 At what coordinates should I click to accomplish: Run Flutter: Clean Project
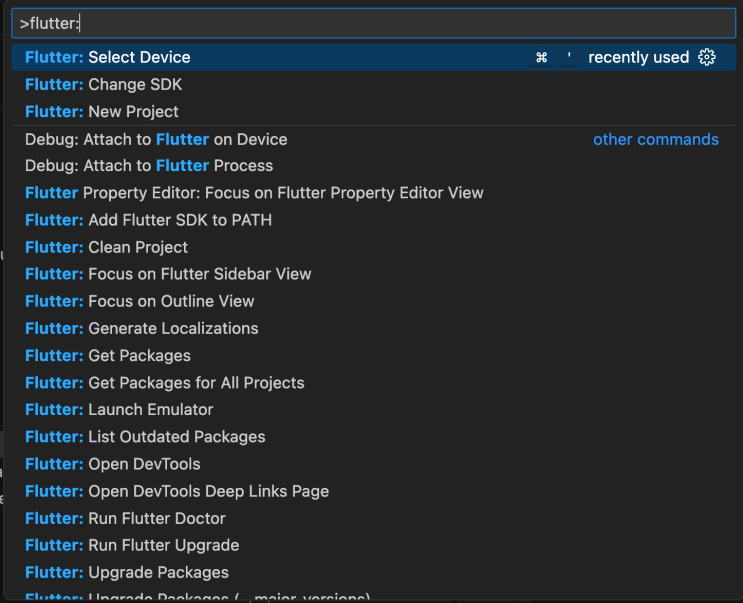(x=373, y=247)
